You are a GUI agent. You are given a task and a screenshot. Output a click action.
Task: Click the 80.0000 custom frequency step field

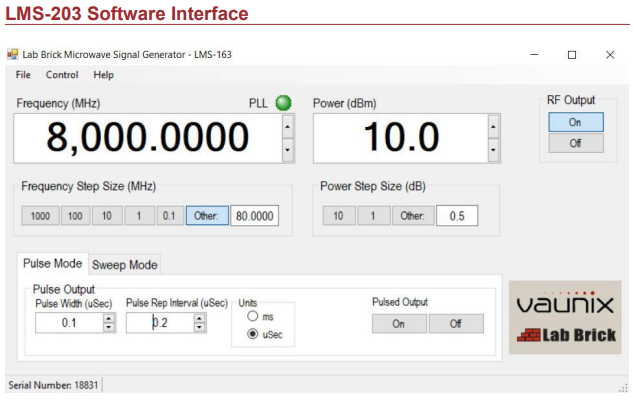point(254,216)
